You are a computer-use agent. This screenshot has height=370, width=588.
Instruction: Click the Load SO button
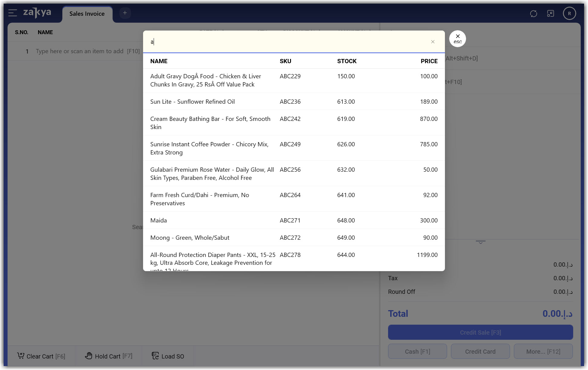pyautogui.click(x=168, y=356)
